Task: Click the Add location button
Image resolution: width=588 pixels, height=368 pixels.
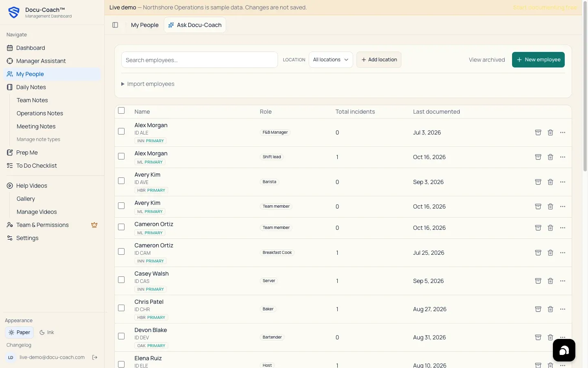Action: pos(379,60)
